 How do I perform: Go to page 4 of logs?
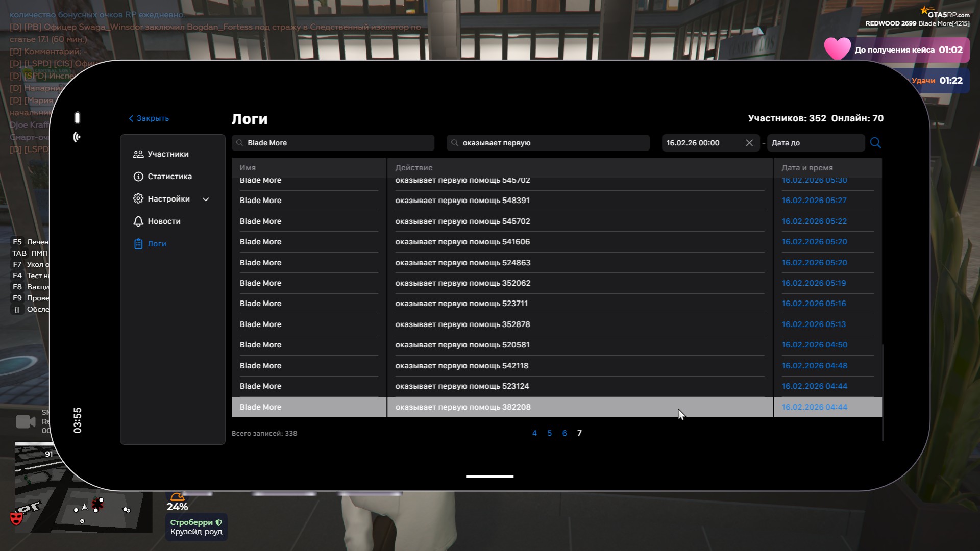pyautogui.click(x=534, y=433)
